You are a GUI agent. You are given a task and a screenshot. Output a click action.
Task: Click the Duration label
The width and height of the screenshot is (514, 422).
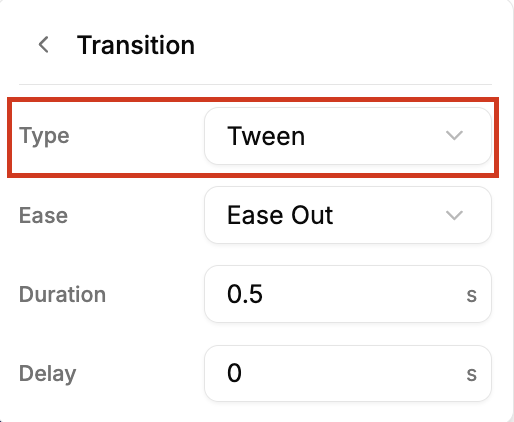[62, 294]
